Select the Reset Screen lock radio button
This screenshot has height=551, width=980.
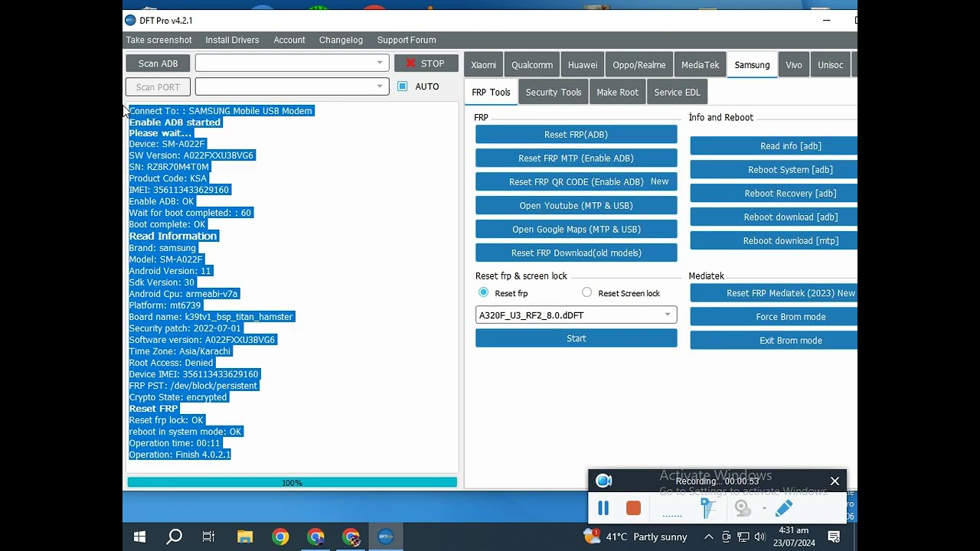[586, 292]
